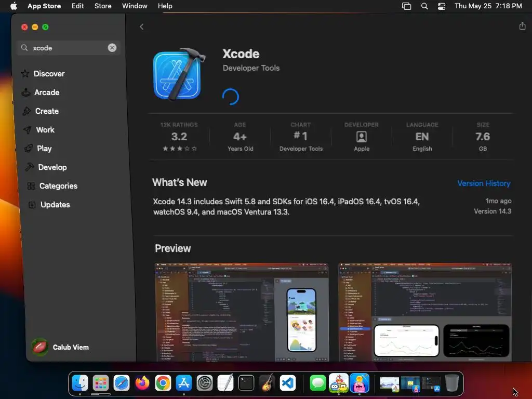The width and height of the screenshot is (532, 399).
Task: Click the App Store dock icon
Action: [183, 383]
